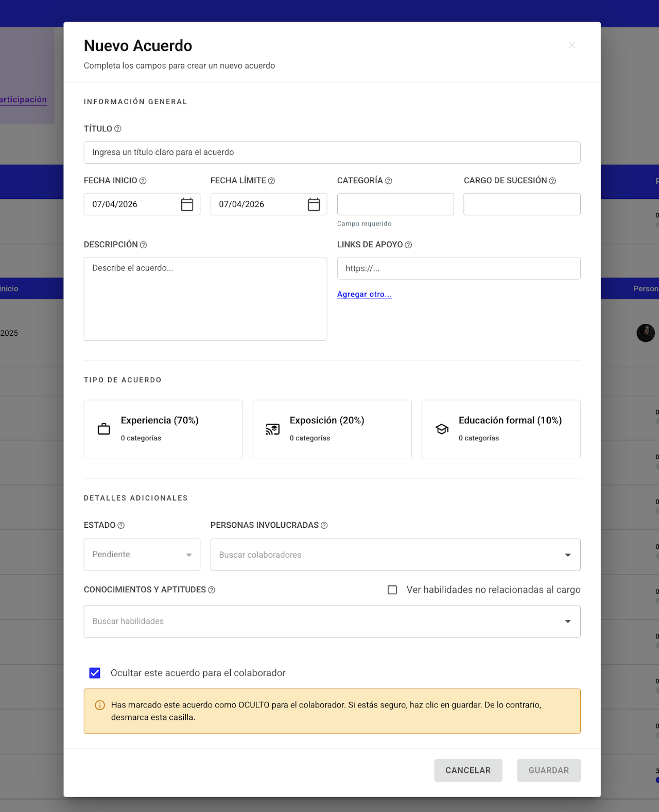This screenshot has height=812, width=659.
Task: Click the Cargo de Sucesión help icon
Action: click(x=552, y=181)
